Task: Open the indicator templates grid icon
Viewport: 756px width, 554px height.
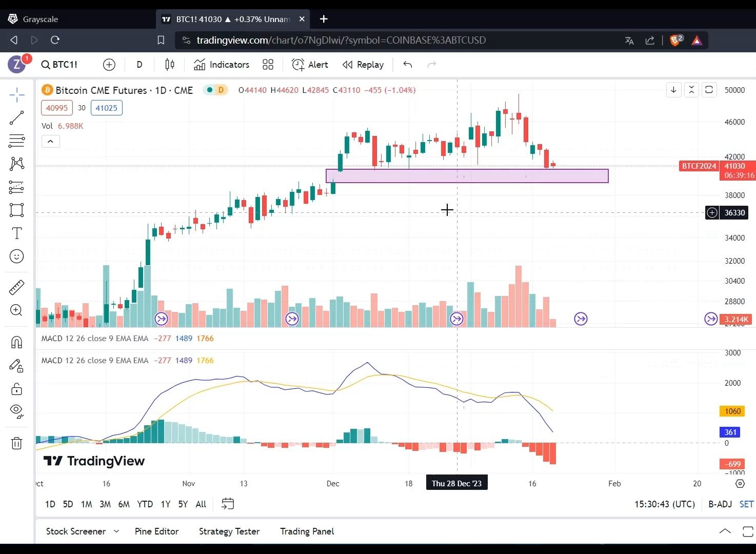Action: [268, 65]
